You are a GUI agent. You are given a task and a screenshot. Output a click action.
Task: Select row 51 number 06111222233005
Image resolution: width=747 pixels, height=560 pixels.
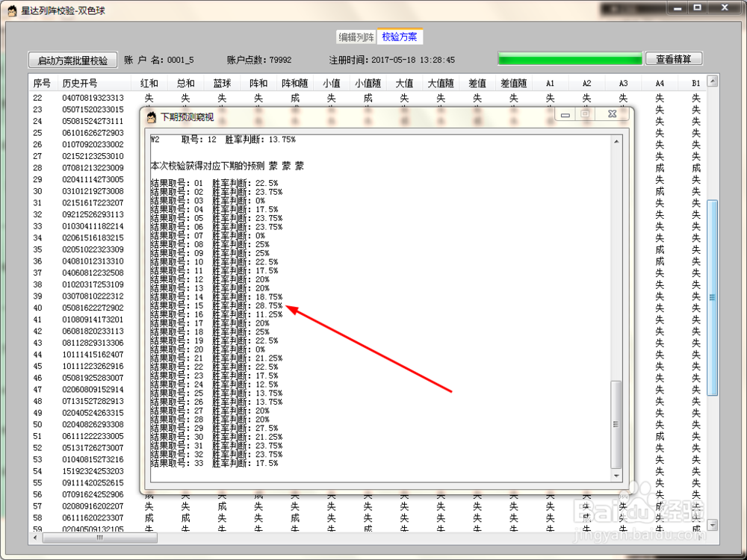93,436
